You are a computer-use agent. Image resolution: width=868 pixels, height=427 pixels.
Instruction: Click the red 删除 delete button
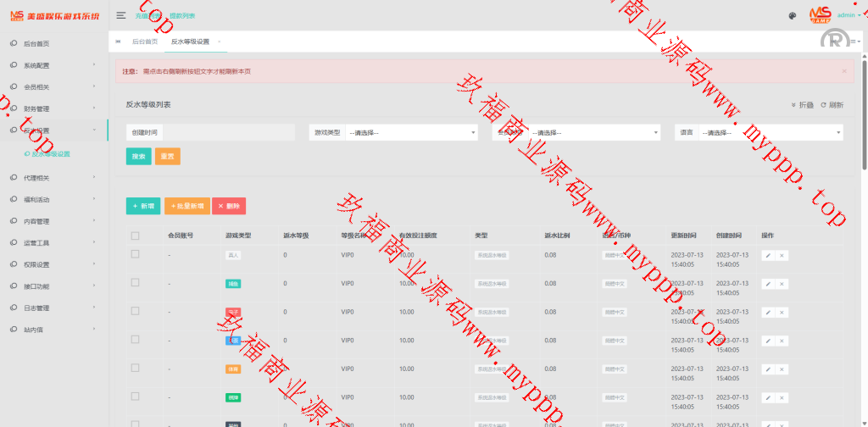point(228,206)
